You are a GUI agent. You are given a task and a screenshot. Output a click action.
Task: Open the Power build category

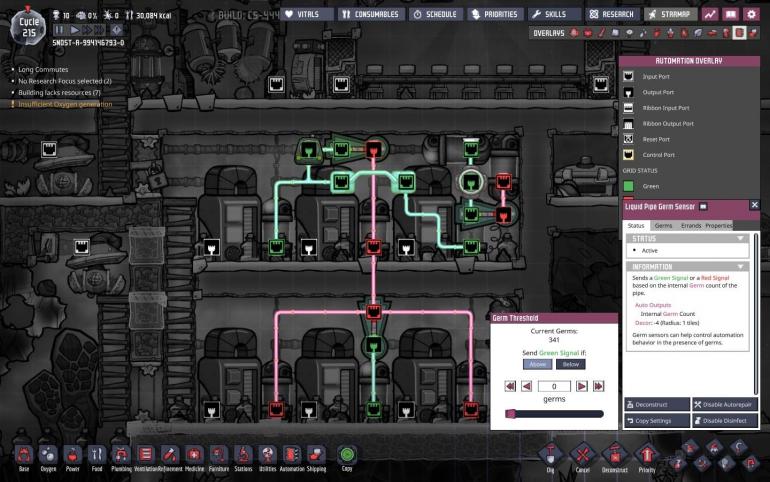(x=73, y=456)
